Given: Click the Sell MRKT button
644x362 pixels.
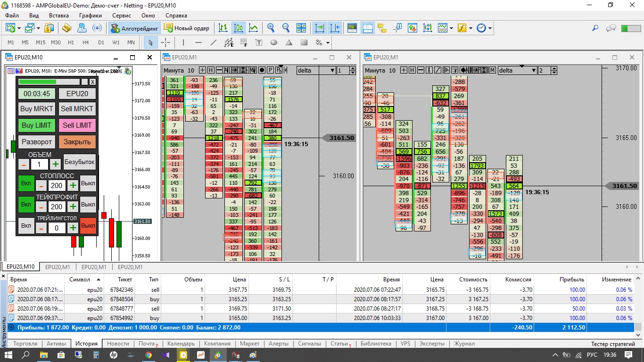Looking at the screenshot, I should (77, 109).
